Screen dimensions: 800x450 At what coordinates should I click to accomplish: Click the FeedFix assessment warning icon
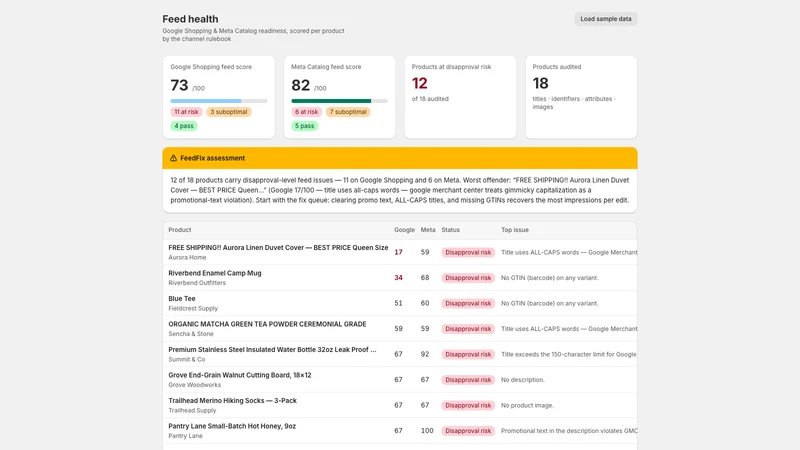[173, 158]
